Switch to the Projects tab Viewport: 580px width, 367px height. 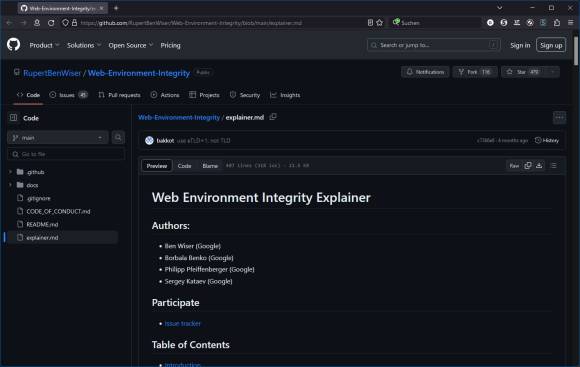pyautogui.click(x=204, y=95)
